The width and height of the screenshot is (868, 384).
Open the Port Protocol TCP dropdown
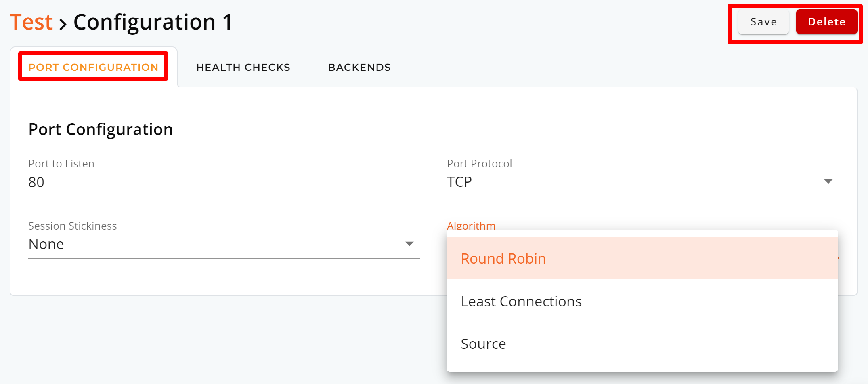tap(643, 182)
